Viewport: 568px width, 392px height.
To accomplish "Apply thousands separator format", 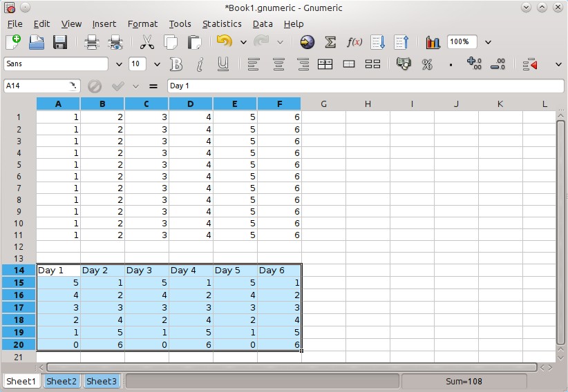I will pyautogui.click(x=451, y=65).
